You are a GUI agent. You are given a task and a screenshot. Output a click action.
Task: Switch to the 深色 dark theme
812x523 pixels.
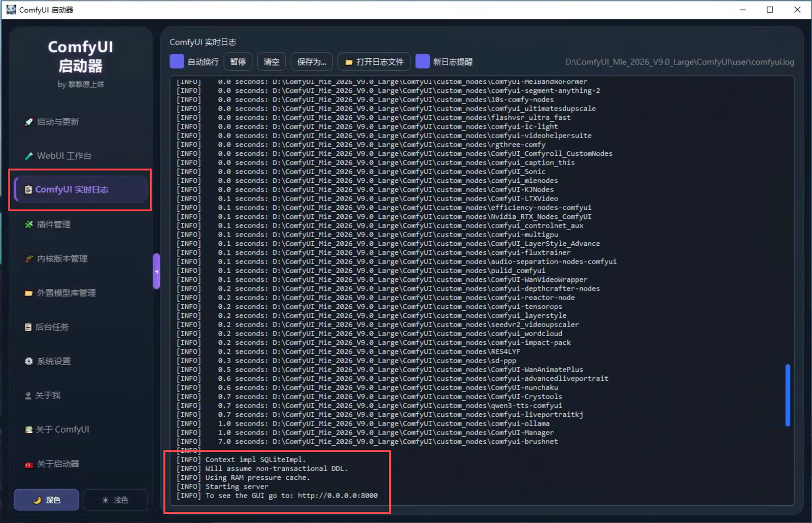pyautogui.click(x=46, y=500)
